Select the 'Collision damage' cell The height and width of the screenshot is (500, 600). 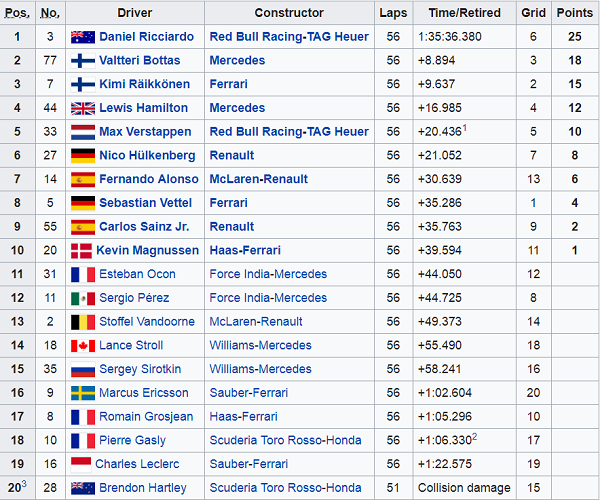pyautogui.click(x=464, y=487)
